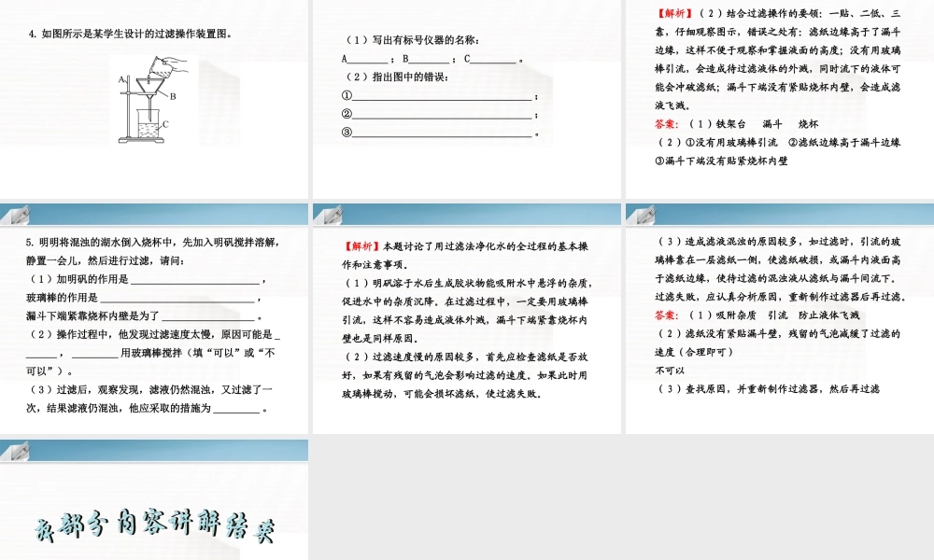Click the line 玻璃棒搅动，可能会损坏滤纸，使过滤失败
The image size is (934, 560).
(442, 394)
